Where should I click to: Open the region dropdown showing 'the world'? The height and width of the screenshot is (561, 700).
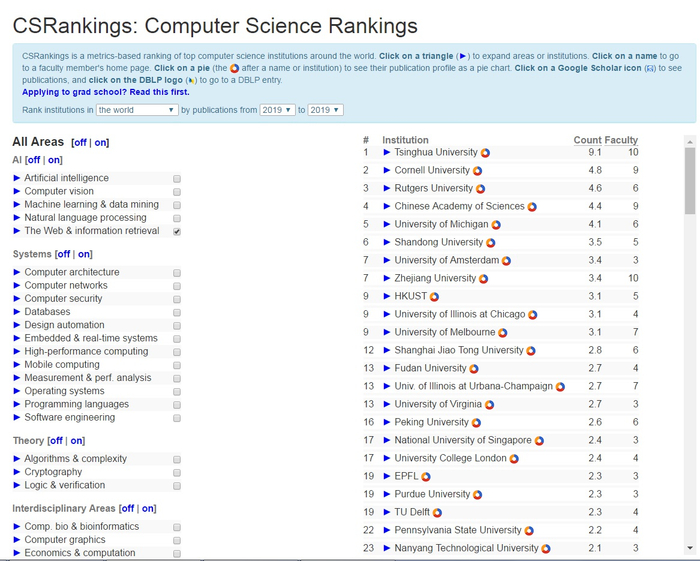coord(137,110)
